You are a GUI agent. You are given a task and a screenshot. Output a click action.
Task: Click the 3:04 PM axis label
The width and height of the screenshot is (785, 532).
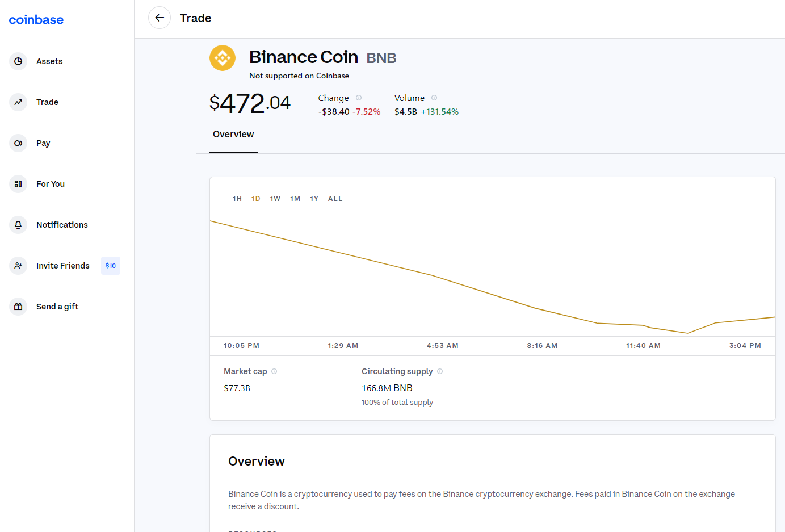(x=745, y=346)
